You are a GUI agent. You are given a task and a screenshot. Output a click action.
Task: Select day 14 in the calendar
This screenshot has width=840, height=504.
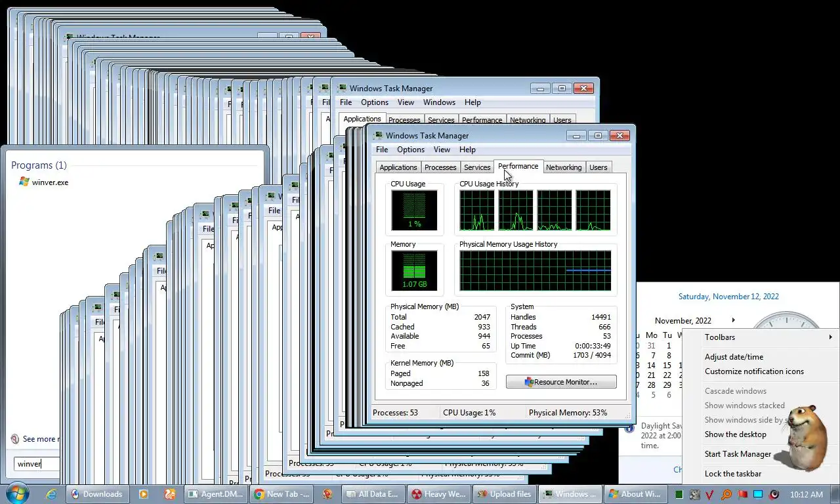651,366
